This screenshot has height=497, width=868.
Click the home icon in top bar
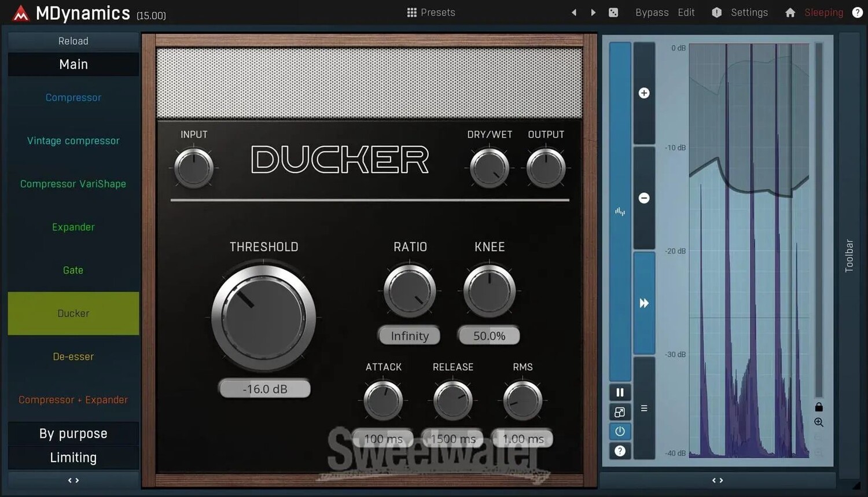point(790,12)
